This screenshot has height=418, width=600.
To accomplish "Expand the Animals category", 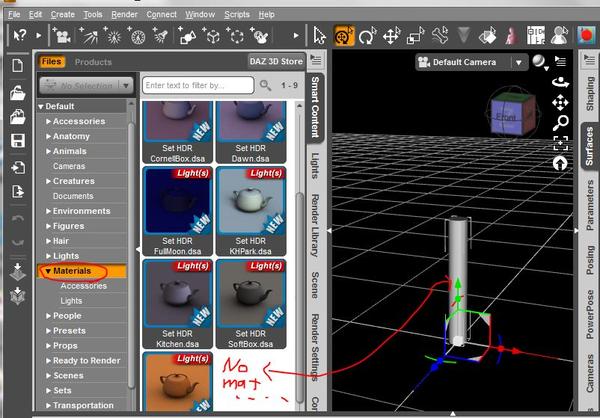I will click(48, 151).
